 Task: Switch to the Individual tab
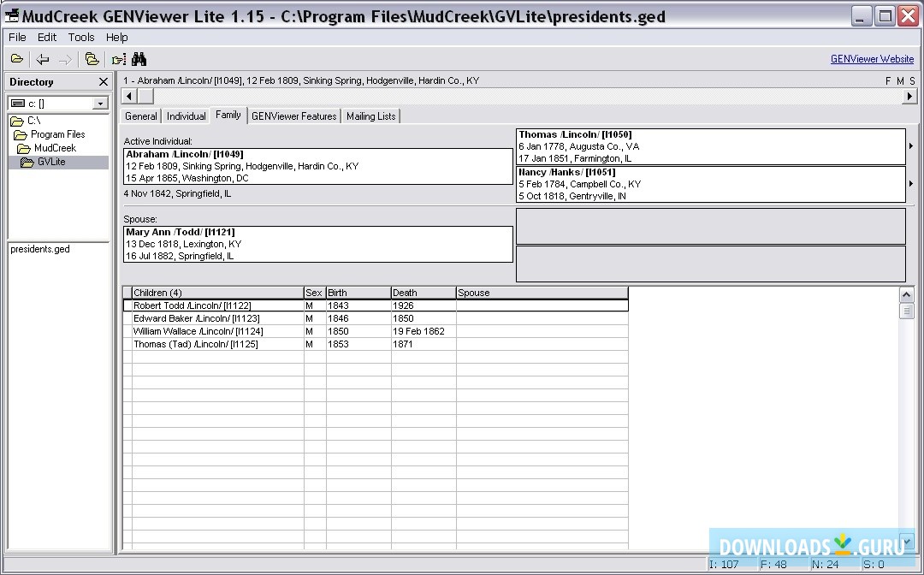point(186,116)
